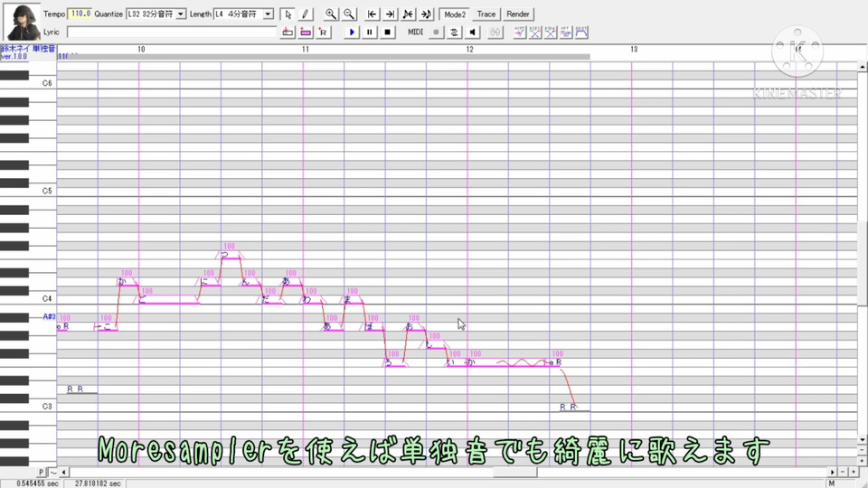Viewport: 868px width, 488px height.
Task: Click the horizontal zoom plus button at bottom right
Action: point(854,472)
